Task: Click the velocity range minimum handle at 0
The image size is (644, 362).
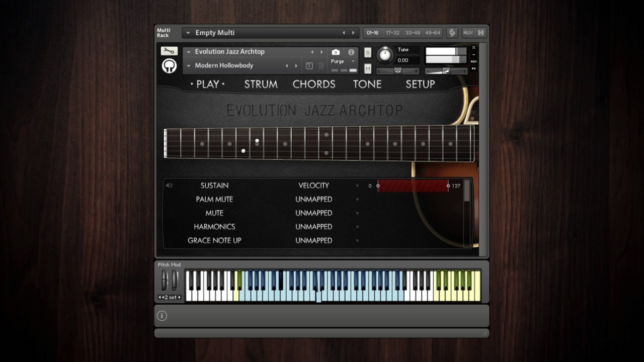Action: point(378,186)
